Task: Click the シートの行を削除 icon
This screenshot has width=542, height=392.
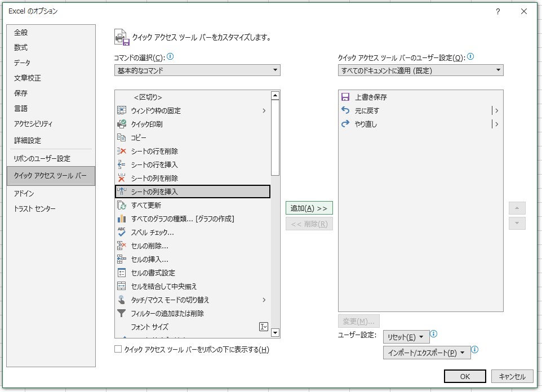Action: tap(122, 151)
